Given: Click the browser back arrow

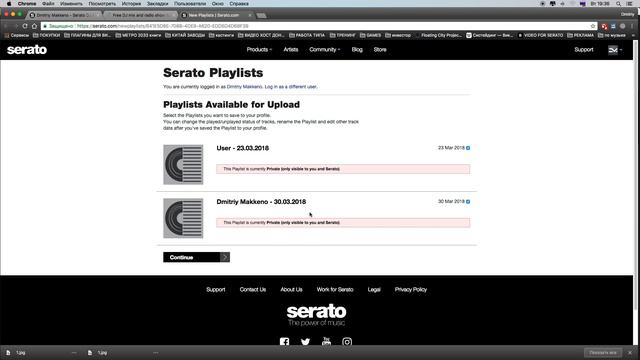Looking at the screenshot, I should click(6, 26).
